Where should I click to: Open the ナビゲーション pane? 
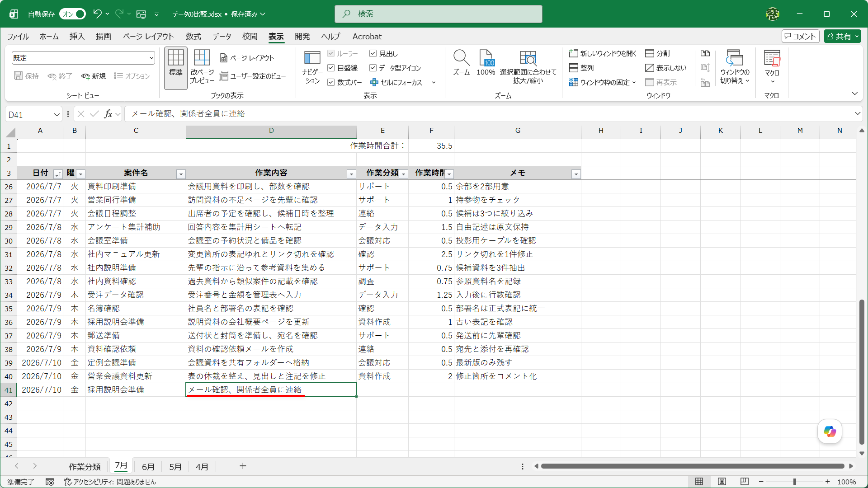click(x=312, y=67)
